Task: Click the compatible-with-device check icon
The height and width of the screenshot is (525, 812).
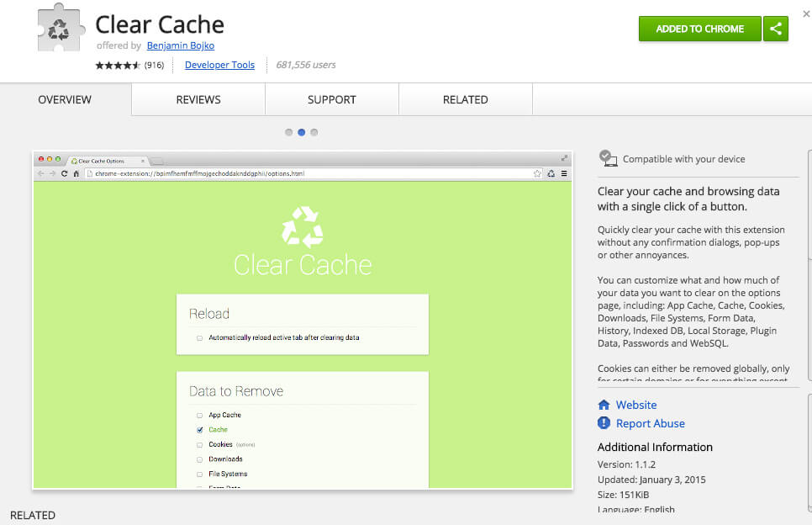Action: [608, 158]
